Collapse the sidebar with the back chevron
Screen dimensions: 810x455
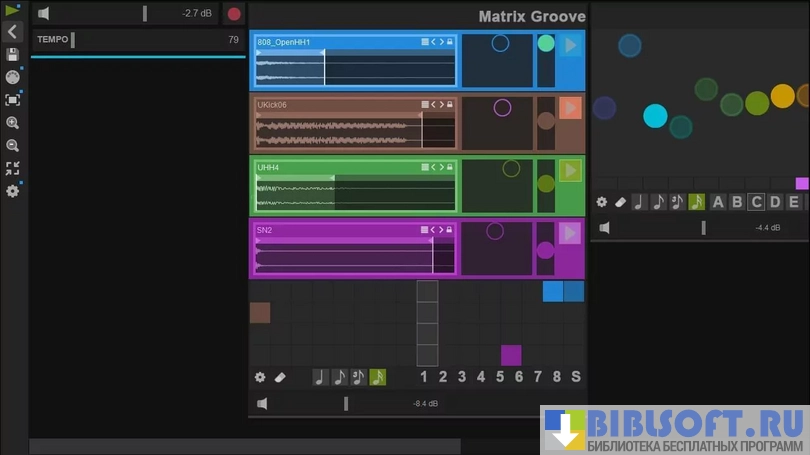(12, 32)
